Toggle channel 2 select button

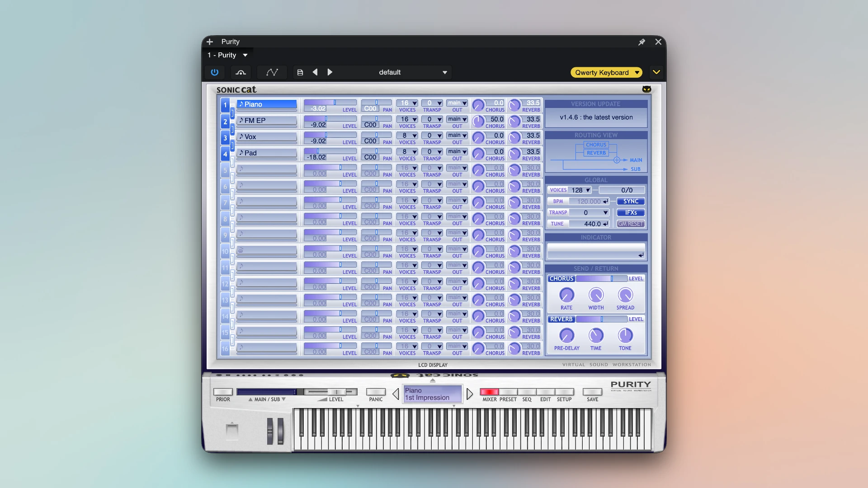225,122
